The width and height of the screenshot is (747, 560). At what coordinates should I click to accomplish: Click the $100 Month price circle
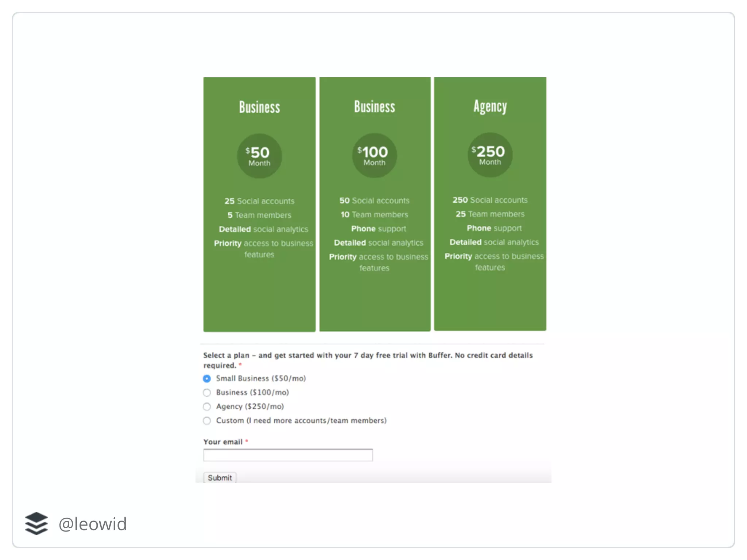click(374, 156)
